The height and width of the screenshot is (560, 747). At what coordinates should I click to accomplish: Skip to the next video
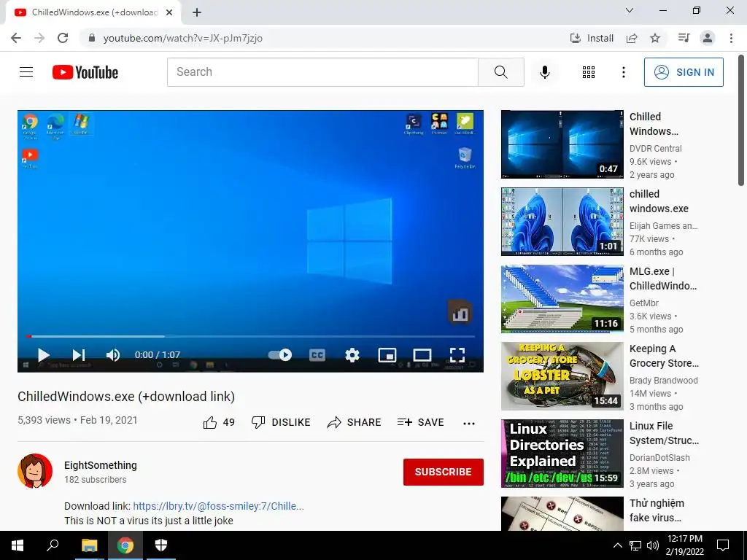coord(79,355)
